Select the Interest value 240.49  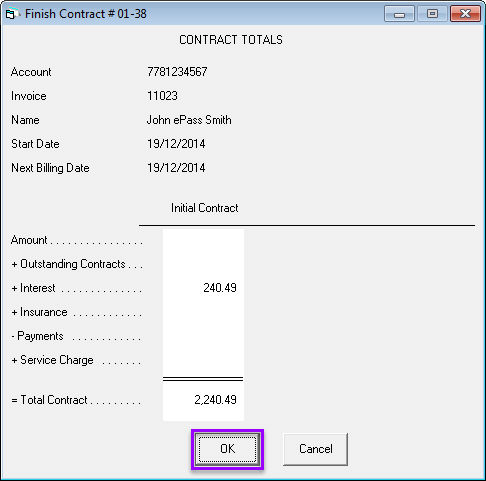click(x=220, y=288)
